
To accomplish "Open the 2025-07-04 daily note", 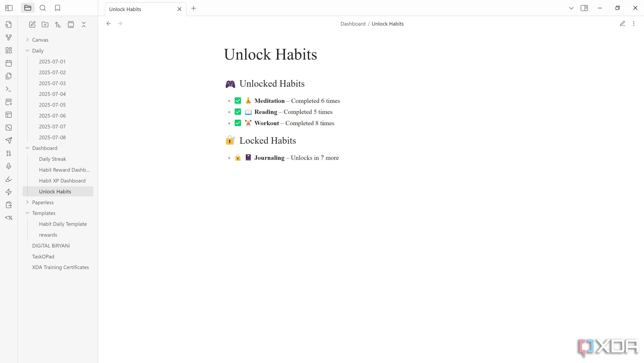I will click(52, 94).
